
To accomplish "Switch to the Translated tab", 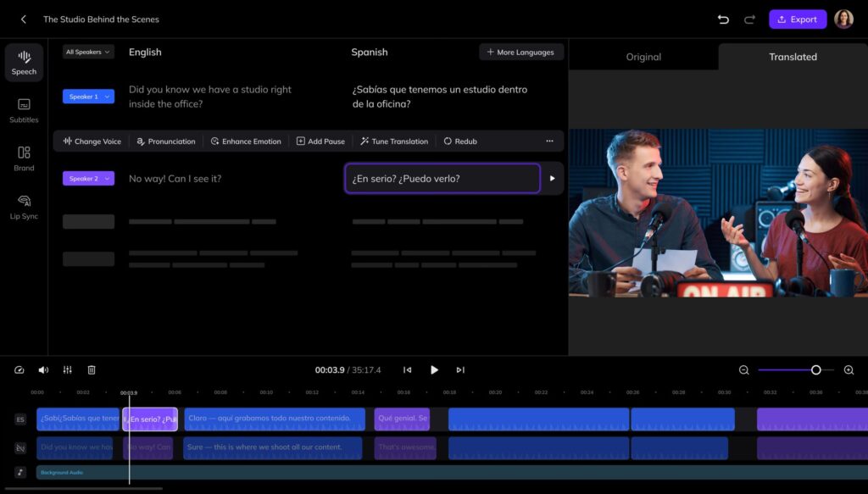I will [792, 57].
